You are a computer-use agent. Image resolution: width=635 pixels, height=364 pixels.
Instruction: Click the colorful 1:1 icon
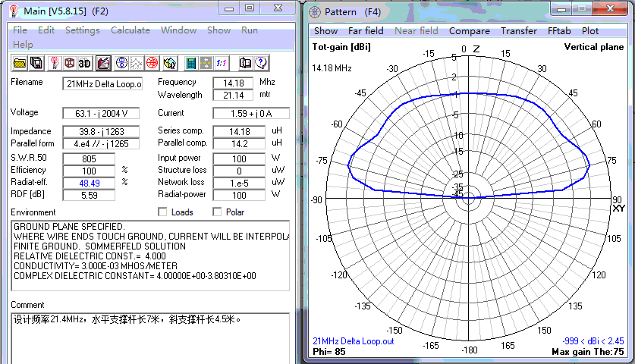[x=221, y=63]
